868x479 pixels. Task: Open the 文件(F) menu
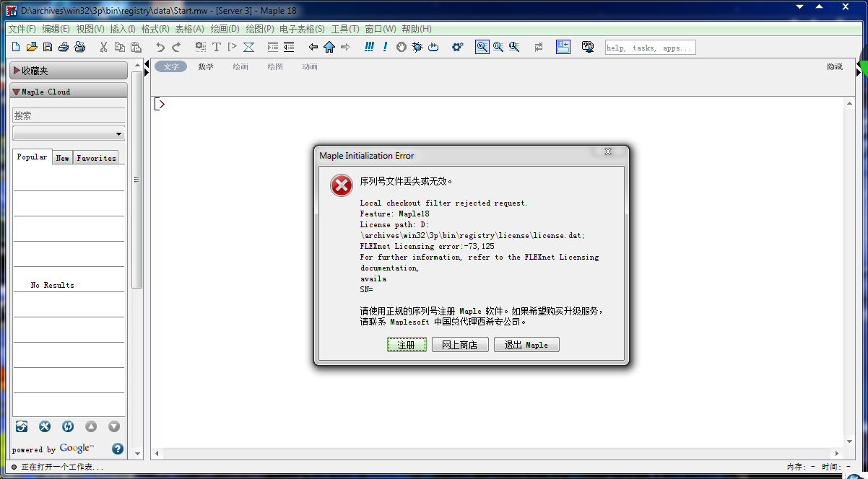coord(22,29)
